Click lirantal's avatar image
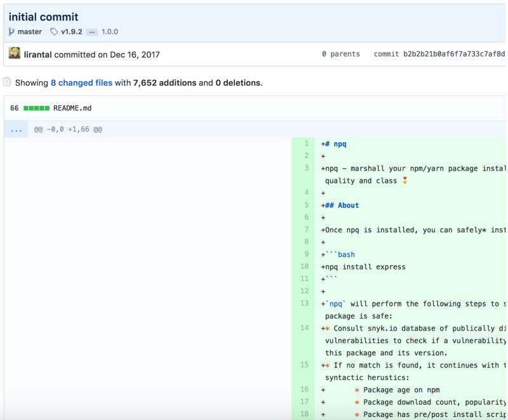 click(14, 54)
